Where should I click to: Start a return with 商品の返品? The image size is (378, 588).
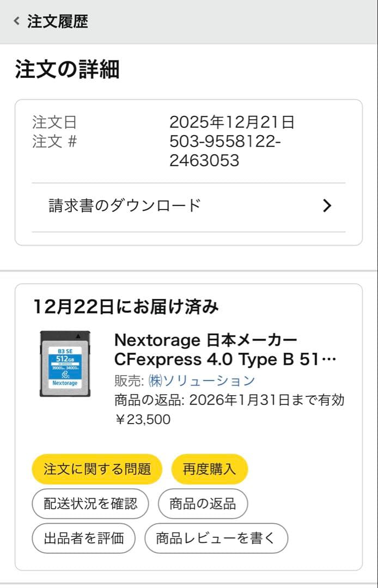[x=203, y=504]
